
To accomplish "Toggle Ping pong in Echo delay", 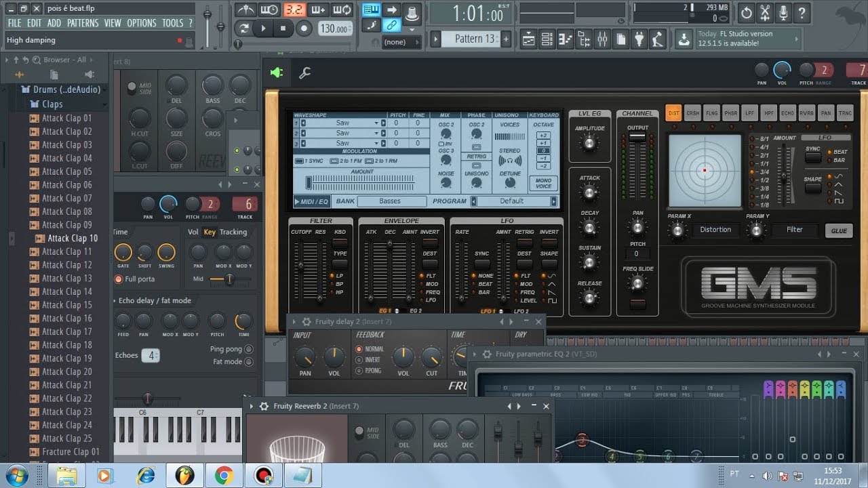I will pos(249,349).
